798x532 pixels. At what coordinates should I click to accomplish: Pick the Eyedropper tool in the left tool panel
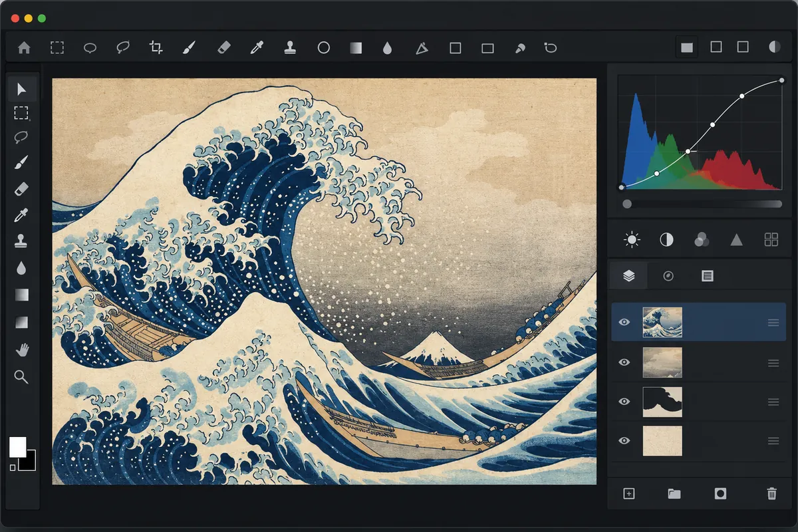click(22, 215)
